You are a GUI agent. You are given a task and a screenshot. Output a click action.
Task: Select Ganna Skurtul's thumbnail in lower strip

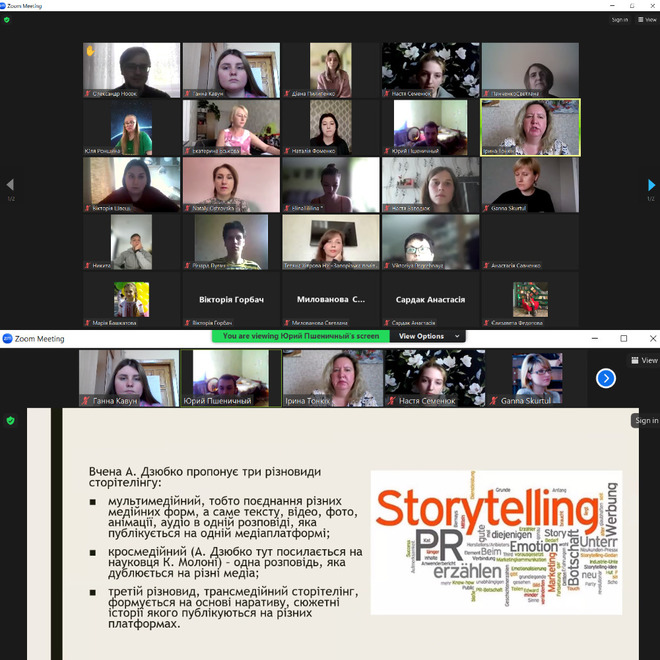[537, 378]
